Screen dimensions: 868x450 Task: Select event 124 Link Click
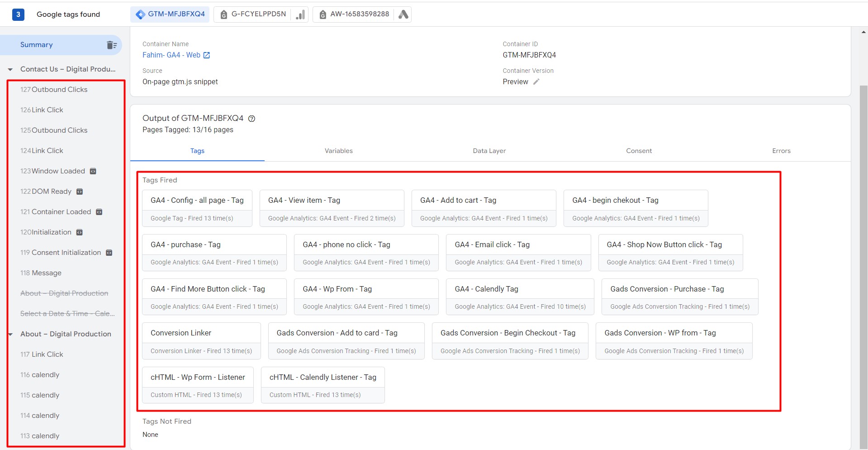42,151
